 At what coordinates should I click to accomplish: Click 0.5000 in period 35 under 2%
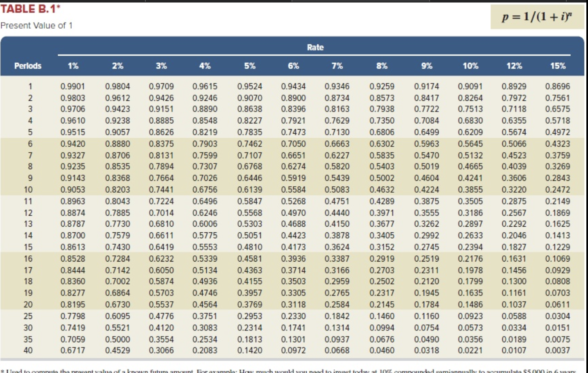tap(118, 339)
